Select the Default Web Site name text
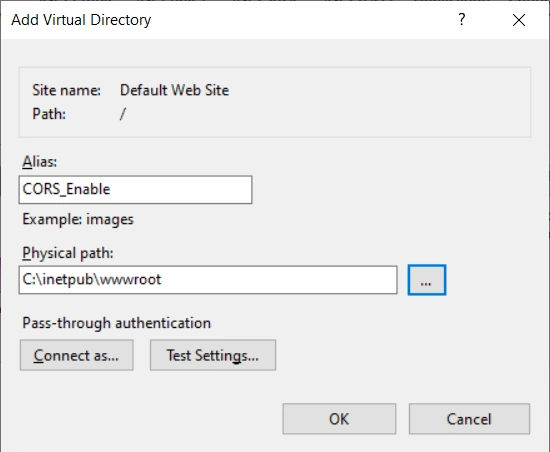Screen dimensions: 550x452 [x=174, y=90]
